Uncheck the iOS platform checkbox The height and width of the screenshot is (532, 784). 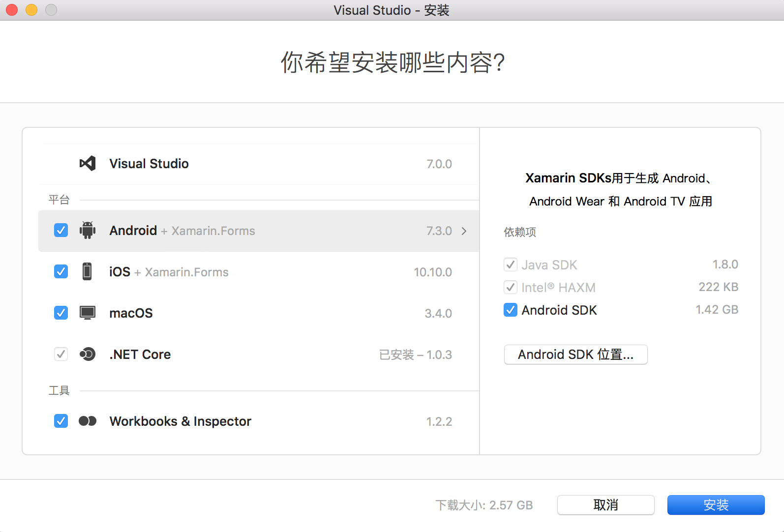61,271
